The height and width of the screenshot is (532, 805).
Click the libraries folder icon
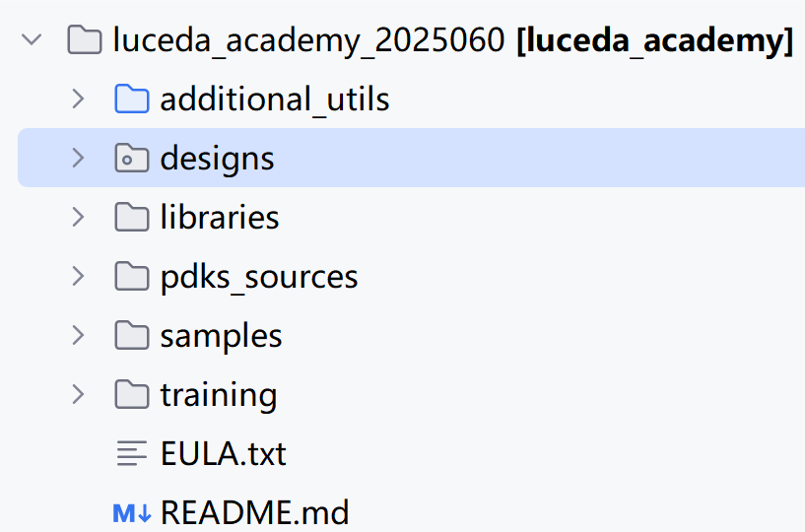pos(131,218)
